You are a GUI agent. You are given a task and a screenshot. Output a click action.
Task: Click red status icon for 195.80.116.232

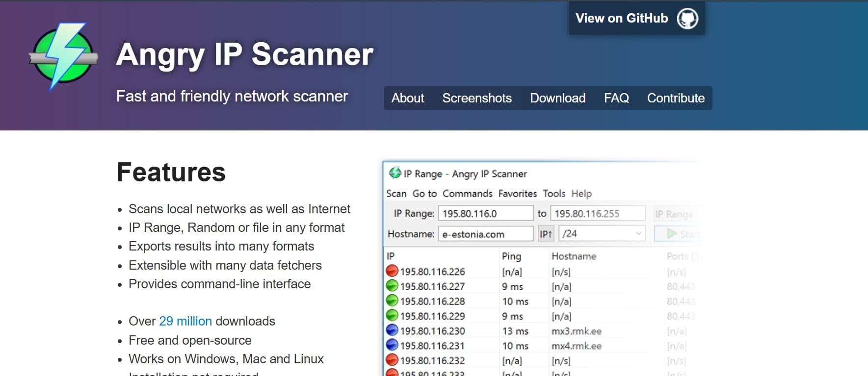coord(392,360)
